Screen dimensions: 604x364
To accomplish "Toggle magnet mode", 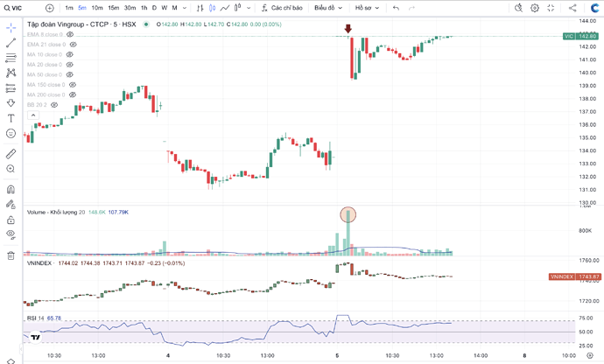I will point(11,190).
